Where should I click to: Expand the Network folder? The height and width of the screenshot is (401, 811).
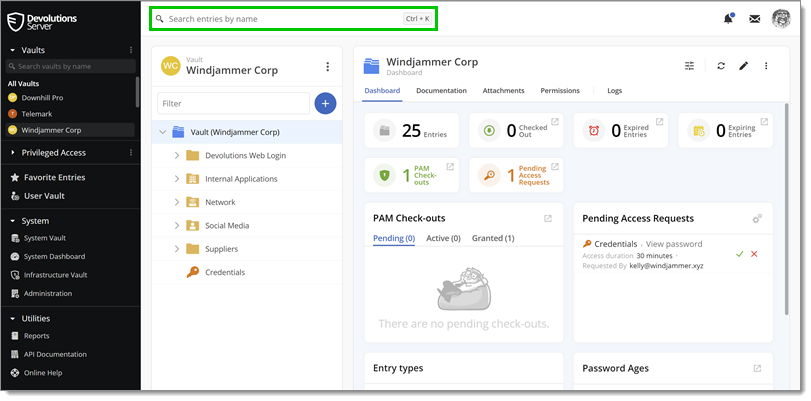[x=176, y=202]
